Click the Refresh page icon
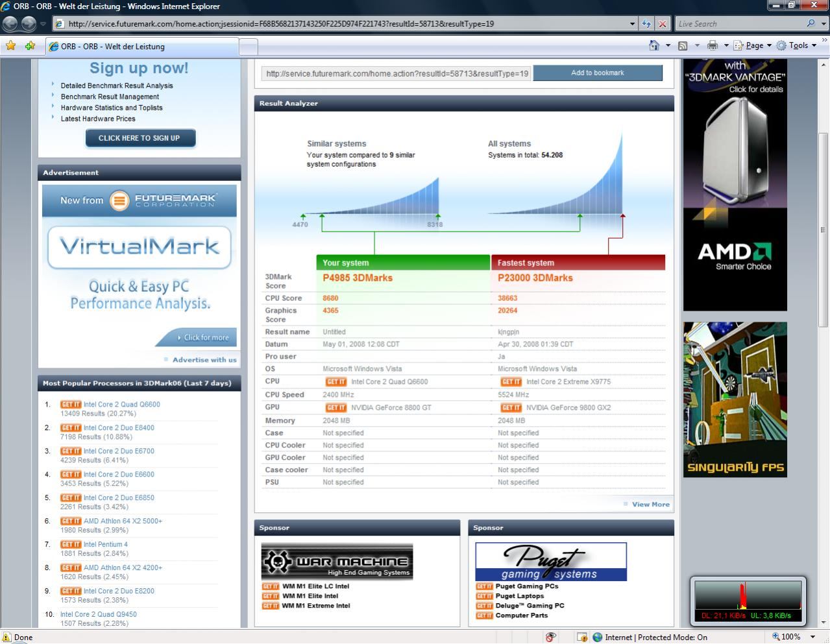This screenshot has width=830, height=644. point(646,24)
